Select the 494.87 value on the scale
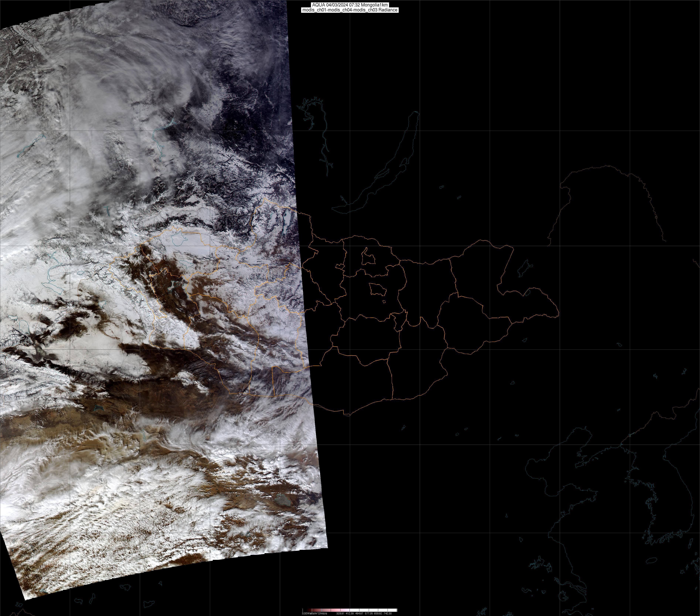Screen dimensions: 700x616 [x=359, y=614]
